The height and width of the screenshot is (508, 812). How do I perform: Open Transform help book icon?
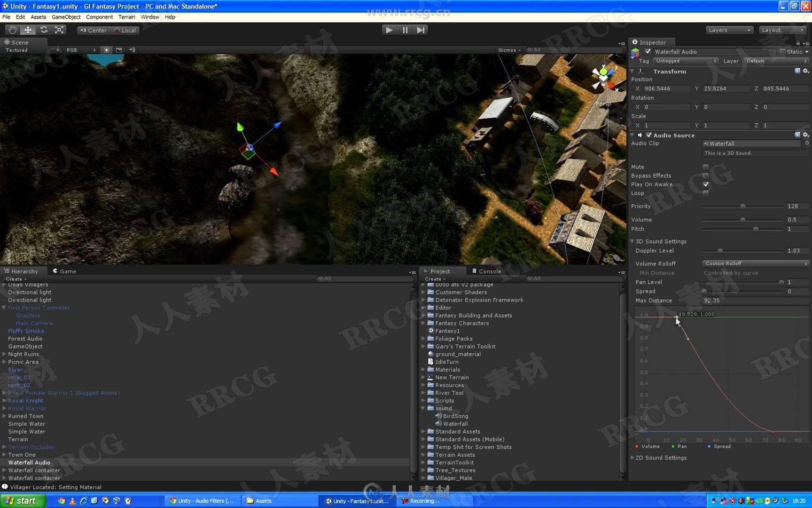click(x=797, y=71)
